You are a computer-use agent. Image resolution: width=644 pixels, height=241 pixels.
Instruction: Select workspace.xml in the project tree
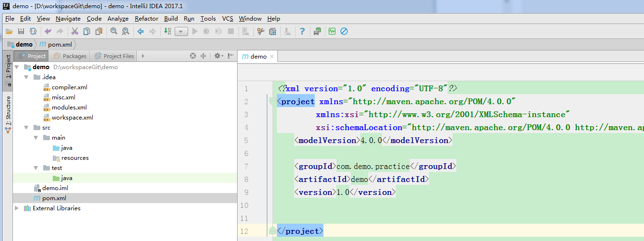tap(68, 118)
